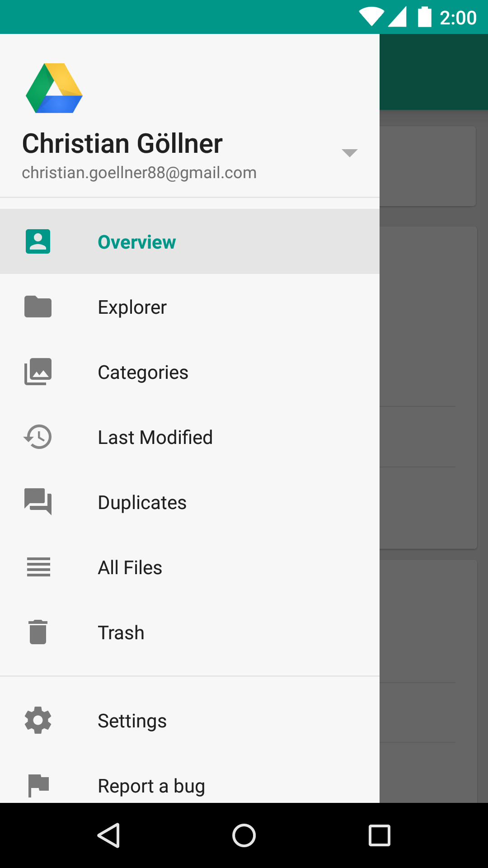Tap the All Files list lines icon
The height and width of the screenshot is (868, 488).
[x=38, y=567]
